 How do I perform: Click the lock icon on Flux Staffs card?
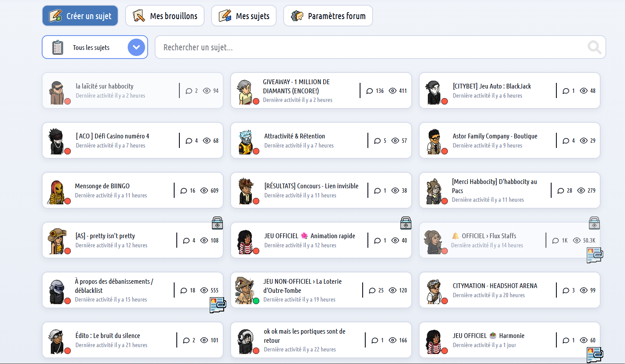point(595,223)
